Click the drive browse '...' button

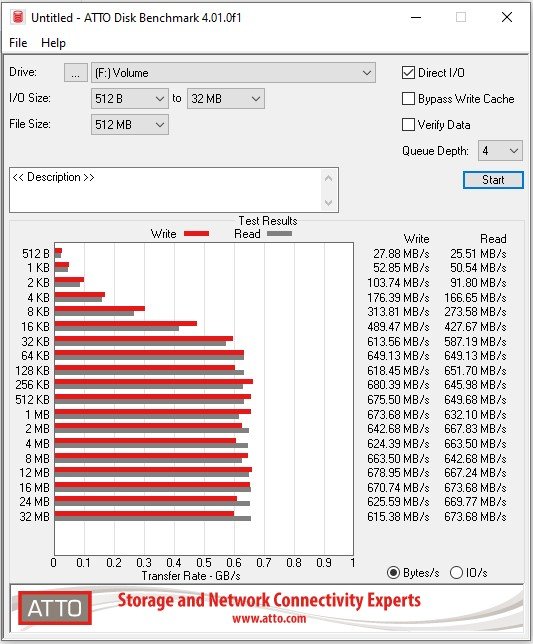pyautogui.click(x=76, y=73)
